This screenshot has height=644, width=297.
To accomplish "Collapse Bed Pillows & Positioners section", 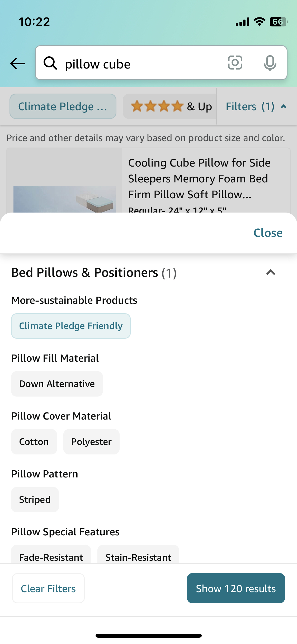I will pos(271,272).
